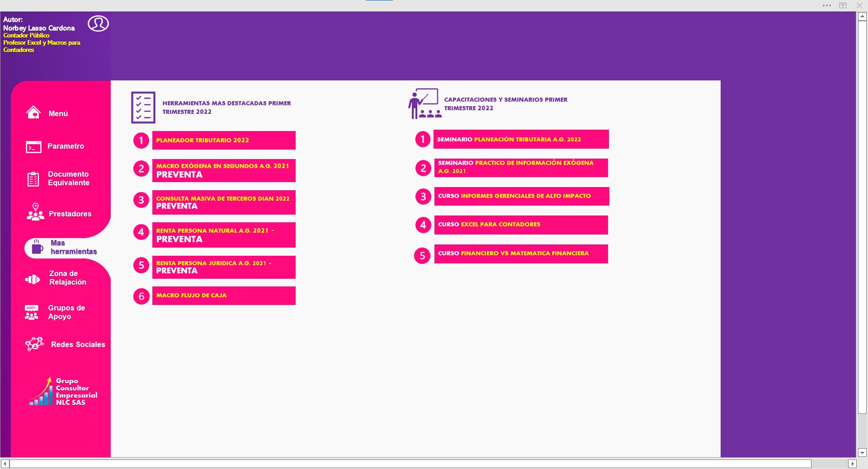Click the Grupo Consultor Empresarial NLC SAS logo
The height and width of the screenshot is (469, 868).
(63, 391)
